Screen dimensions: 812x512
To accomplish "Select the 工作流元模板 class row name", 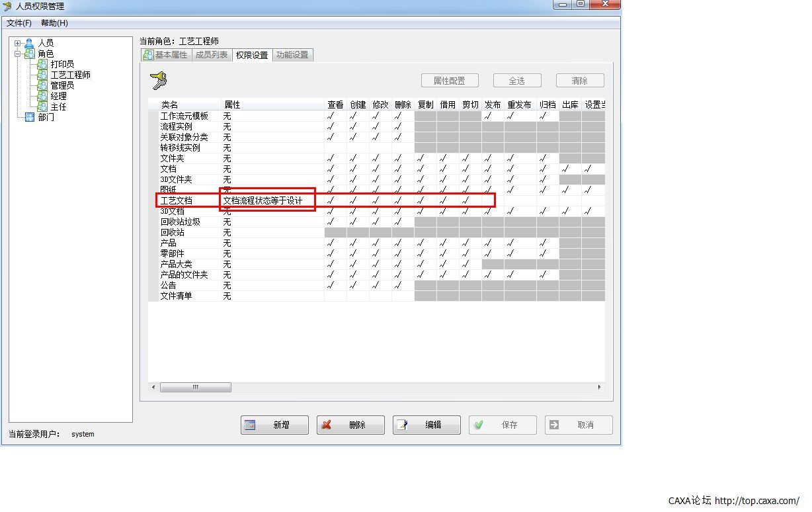I will pos(184,116).
